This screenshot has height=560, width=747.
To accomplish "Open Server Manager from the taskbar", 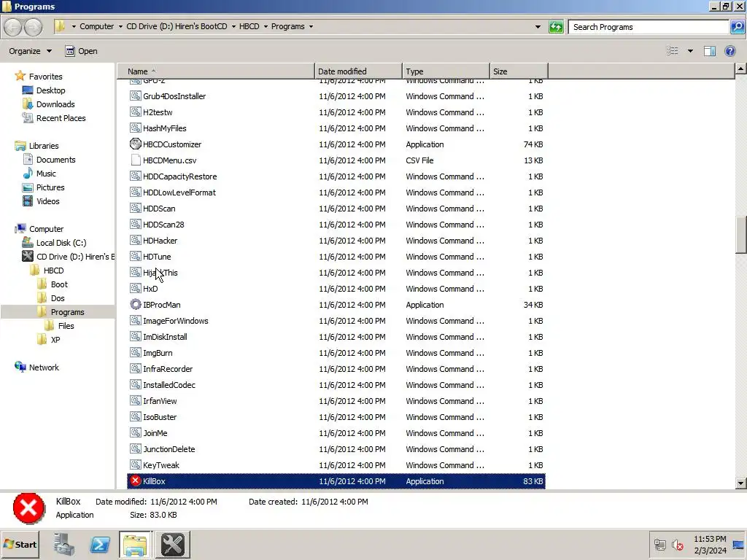I will (64, 544).
